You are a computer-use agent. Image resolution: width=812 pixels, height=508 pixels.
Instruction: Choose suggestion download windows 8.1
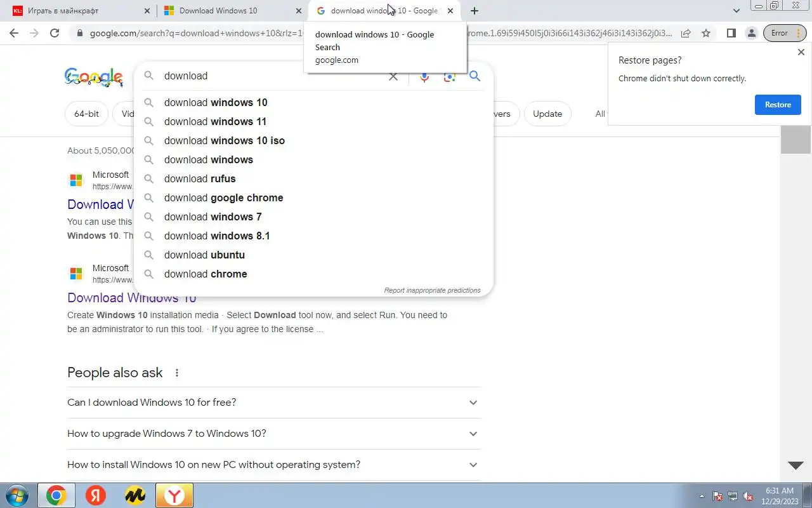point(313,236)
